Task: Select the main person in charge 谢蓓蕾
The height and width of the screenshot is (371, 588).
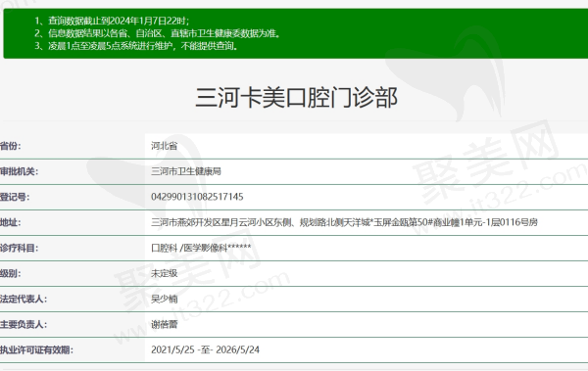Action: tap(165, 324)
